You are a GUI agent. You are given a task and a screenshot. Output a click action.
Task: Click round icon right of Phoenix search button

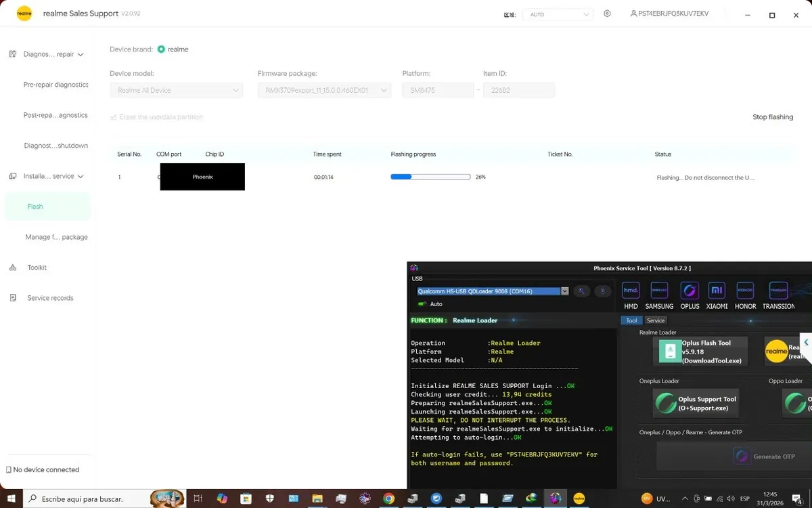tap(603, 291)
